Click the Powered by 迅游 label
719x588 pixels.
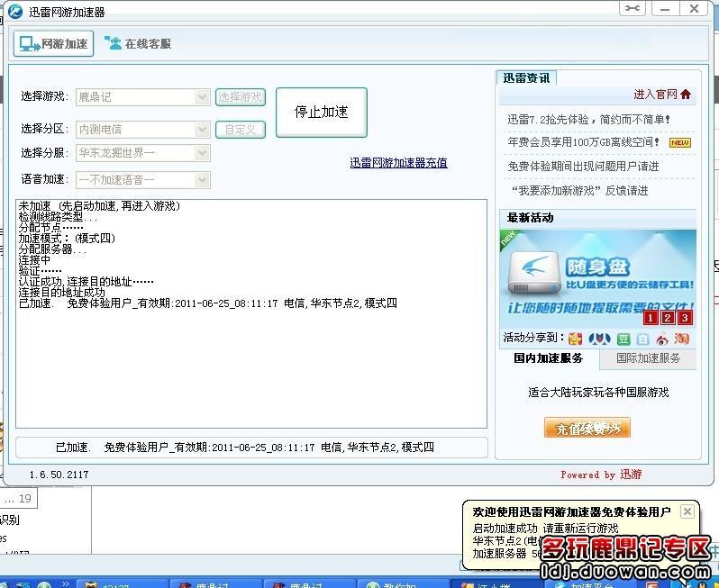601,475
